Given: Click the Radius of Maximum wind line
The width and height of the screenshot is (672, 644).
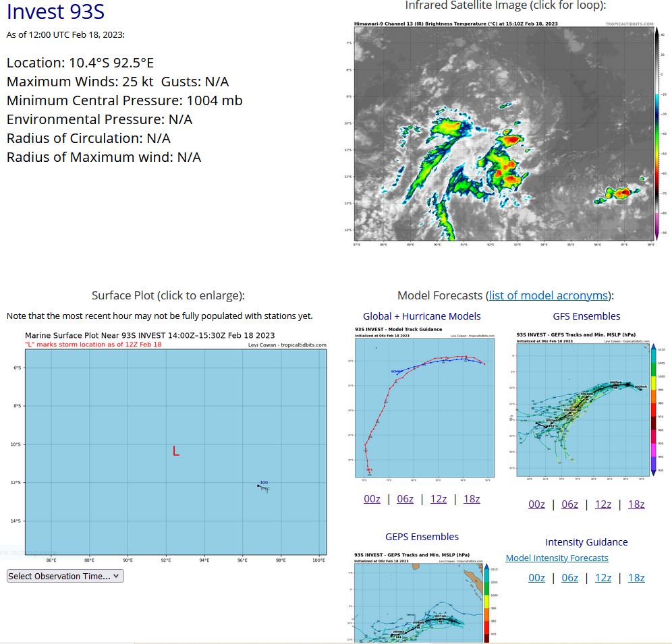Looking at the screenshot, I should [x=104, y=157].
